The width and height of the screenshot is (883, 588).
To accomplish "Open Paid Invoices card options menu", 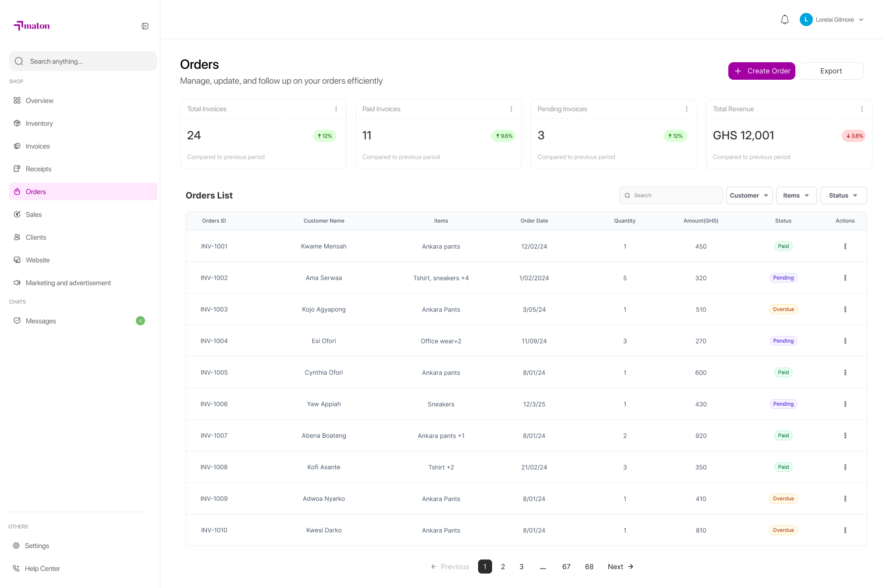I will (x=511, y=109).
